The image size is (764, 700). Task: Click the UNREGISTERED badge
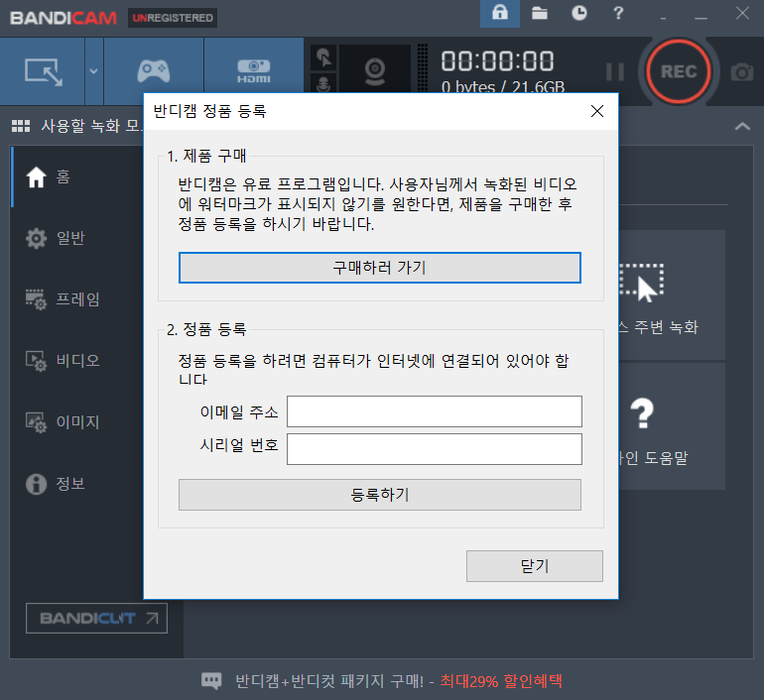[x=173, y=18]
